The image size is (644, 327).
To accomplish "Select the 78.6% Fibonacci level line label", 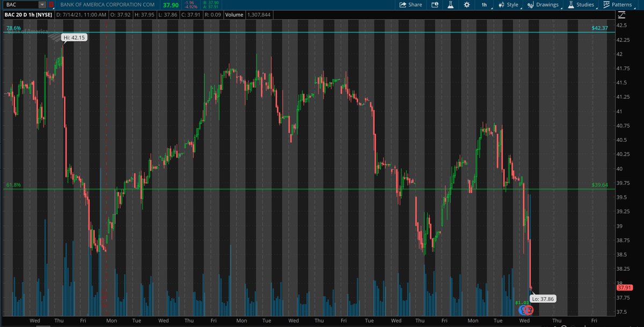I will [13, 27].
